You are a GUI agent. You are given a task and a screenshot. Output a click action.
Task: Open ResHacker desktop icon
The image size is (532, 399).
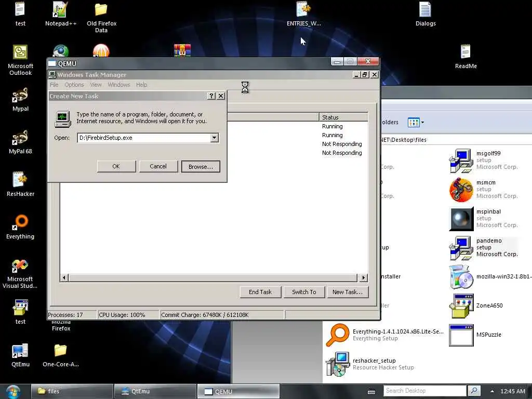(x=20, y=184)
